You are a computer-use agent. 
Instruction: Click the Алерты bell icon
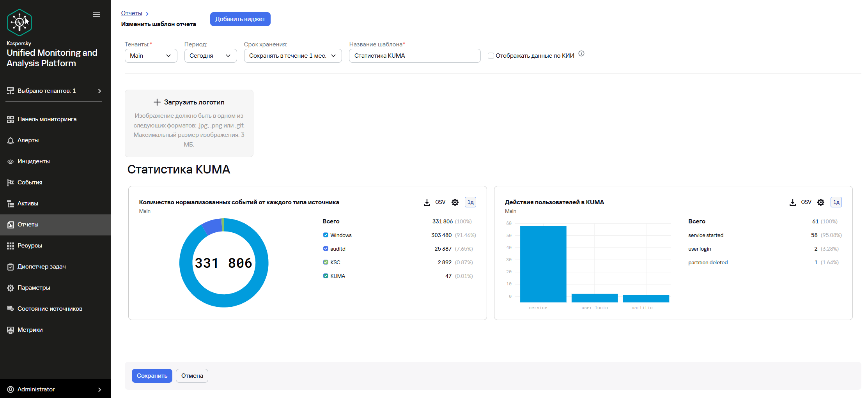click(11, 140)
